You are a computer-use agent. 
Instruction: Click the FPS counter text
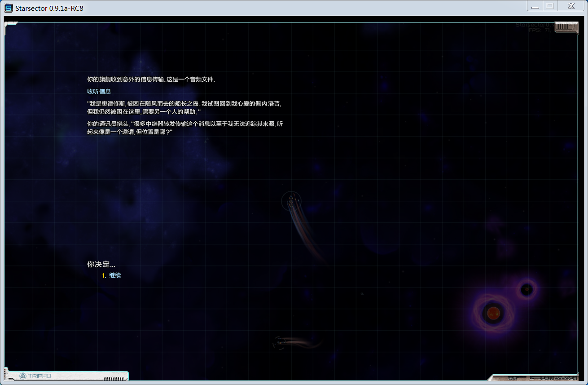point(539,30)
